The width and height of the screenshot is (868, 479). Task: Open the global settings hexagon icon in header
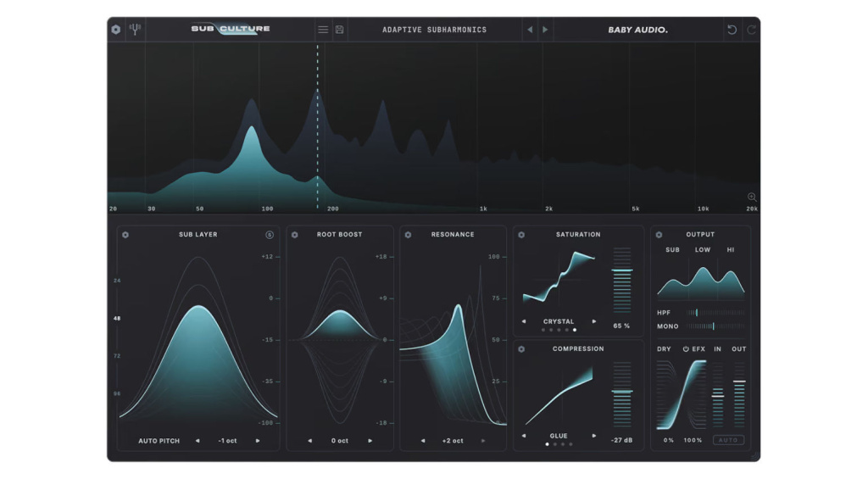click(115, 30)
